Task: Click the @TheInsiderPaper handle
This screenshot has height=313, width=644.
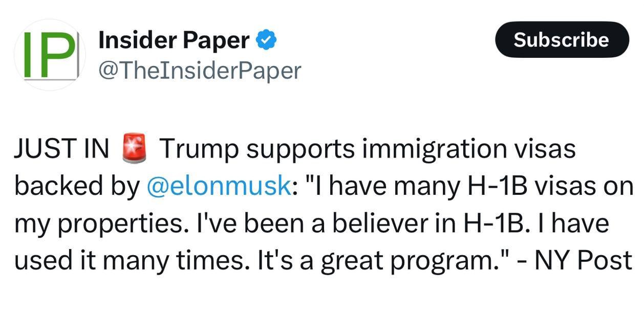Action: (x=199, y=71)
